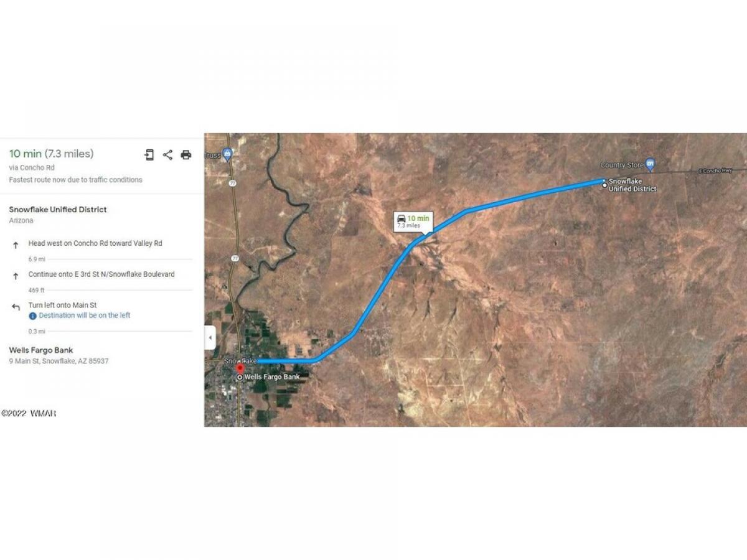
Task: Click the send directions to phone icon
Action: pyautogui.click(x=149, y=155)
